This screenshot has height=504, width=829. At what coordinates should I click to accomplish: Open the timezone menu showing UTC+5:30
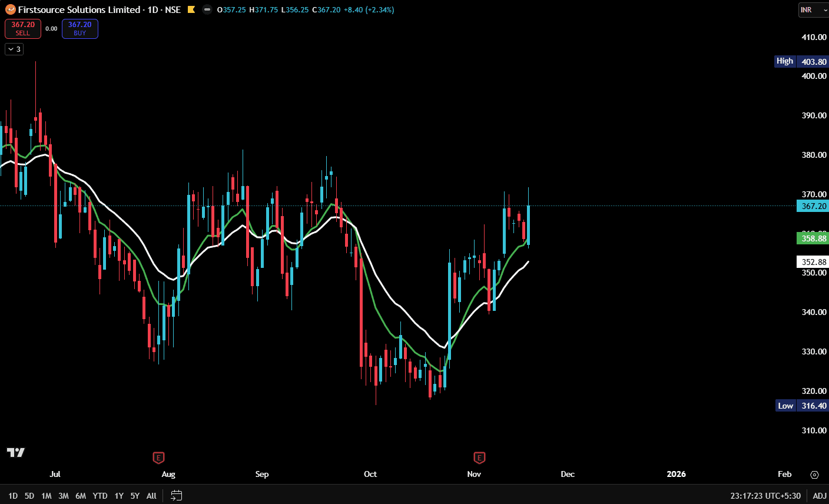point(765,496)
